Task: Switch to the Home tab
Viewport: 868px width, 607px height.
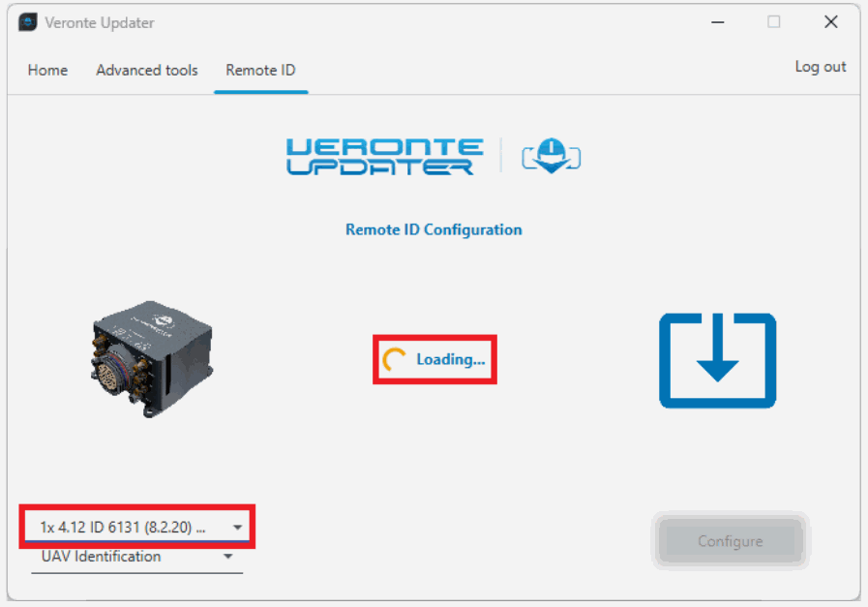Action: click(x=47, y=70)
